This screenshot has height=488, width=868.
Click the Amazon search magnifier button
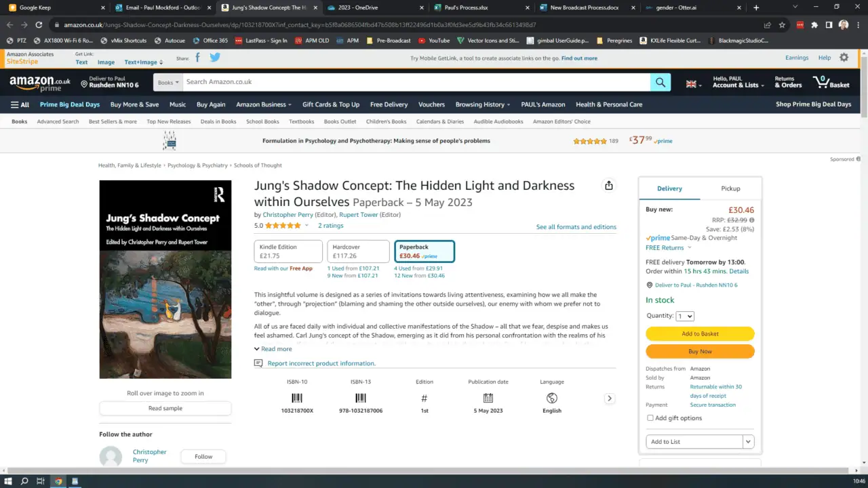point(660,82)
